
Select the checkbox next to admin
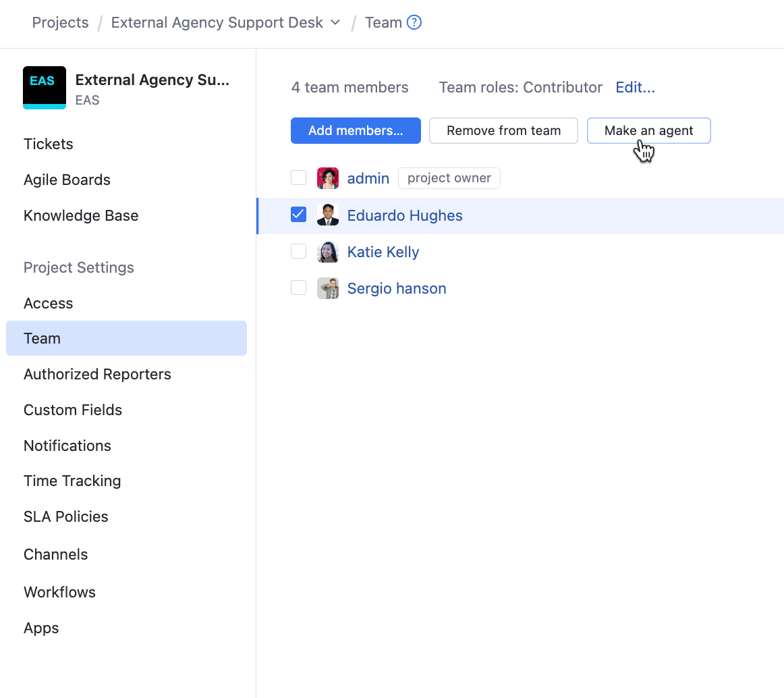click(x=298, y=178)
